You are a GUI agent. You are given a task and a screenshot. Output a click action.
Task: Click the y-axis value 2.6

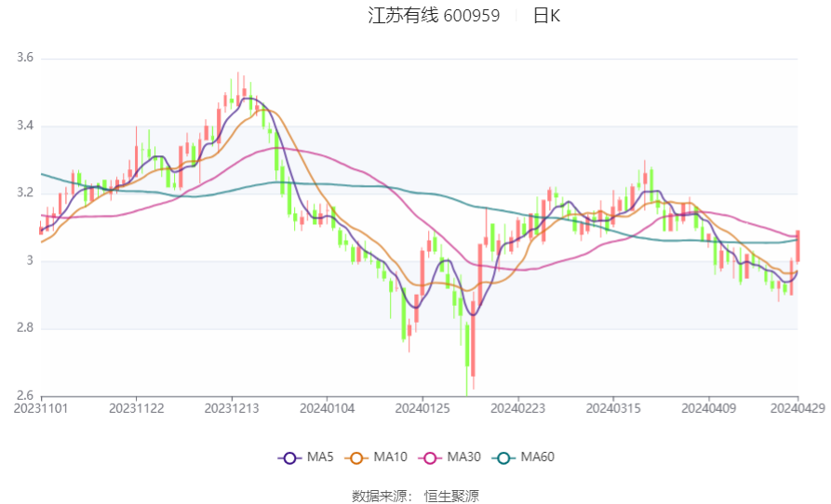[x=25, y=395]
